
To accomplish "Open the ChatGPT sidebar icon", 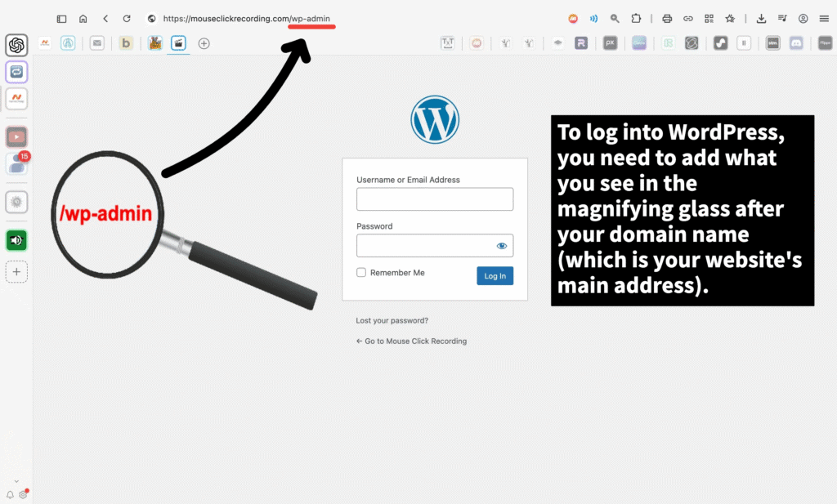I will point(16,46).
